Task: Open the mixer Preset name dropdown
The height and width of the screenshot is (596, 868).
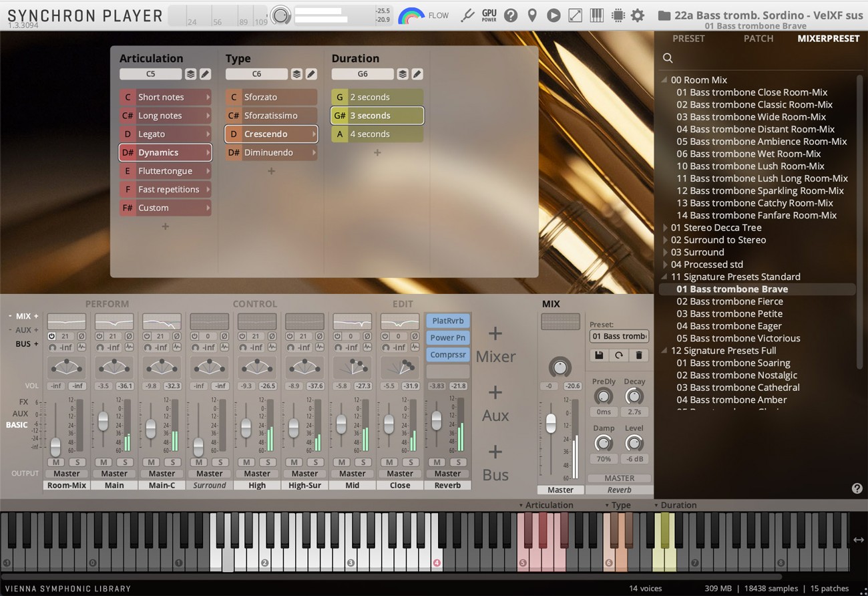Action: click(619, 336)
